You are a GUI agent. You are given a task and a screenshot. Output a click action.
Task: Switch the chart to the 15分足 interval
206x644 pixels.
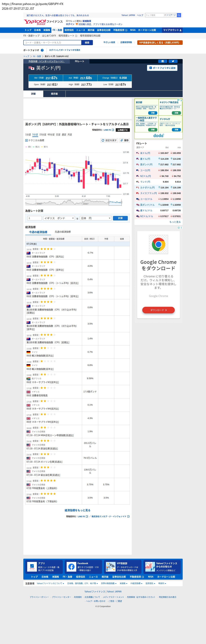[x=43, y=135]
